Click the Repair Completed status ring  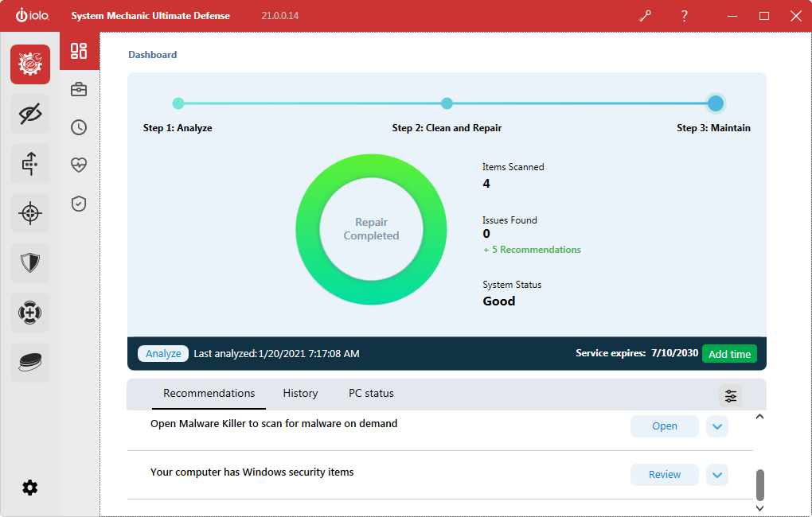point(371,229)
